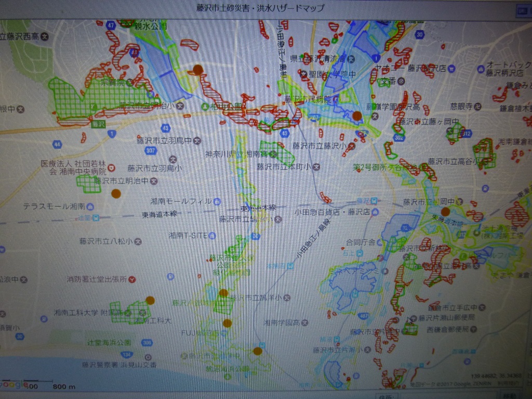Click the orange marker below 藤沢市立明治中
This screenshot has width=532, height=399.
click(x=116, y=193)
